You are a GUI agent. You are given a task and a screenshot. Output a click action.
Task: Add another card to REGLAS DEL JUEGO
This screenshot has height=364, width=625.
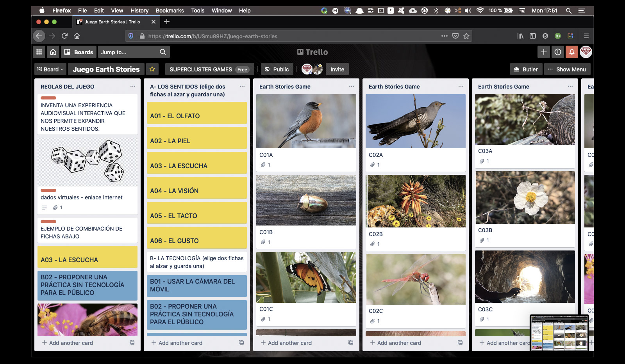tap(68, 343)
